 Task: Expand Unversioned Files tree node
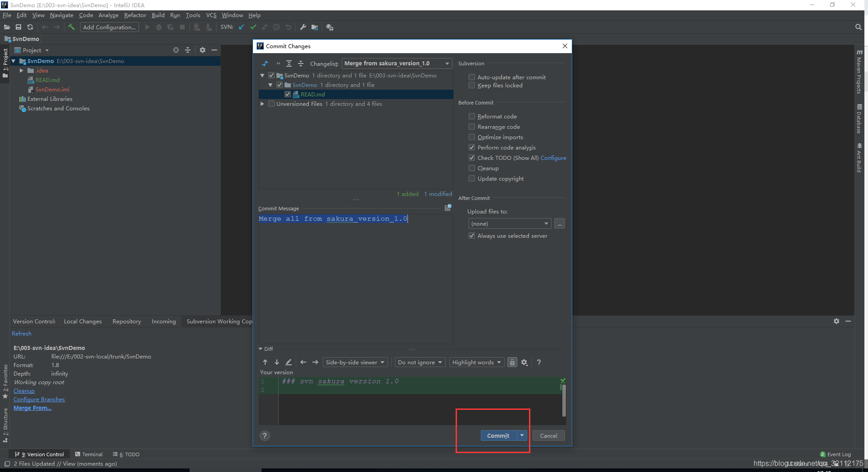262,104
